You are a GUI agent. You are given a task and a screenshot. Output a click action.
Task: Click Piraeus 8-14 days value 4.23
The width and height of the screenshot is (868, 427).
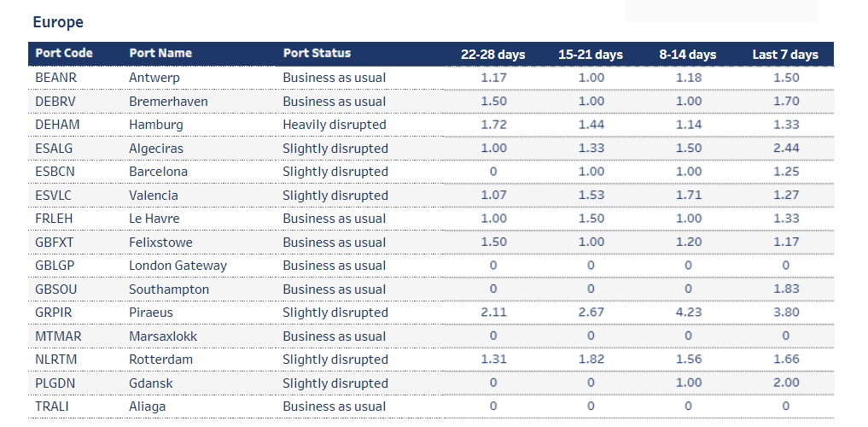click(x=688, y=313)
